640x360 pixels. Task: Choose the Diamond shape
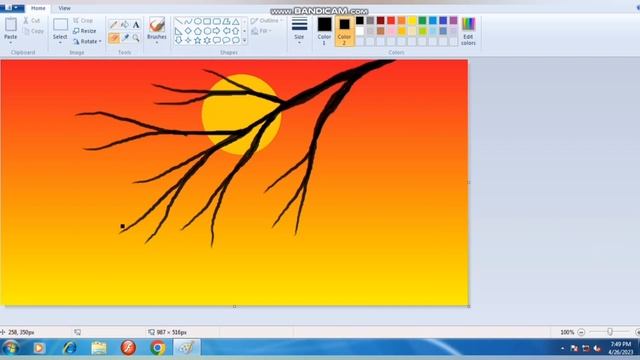click(188, 31)
